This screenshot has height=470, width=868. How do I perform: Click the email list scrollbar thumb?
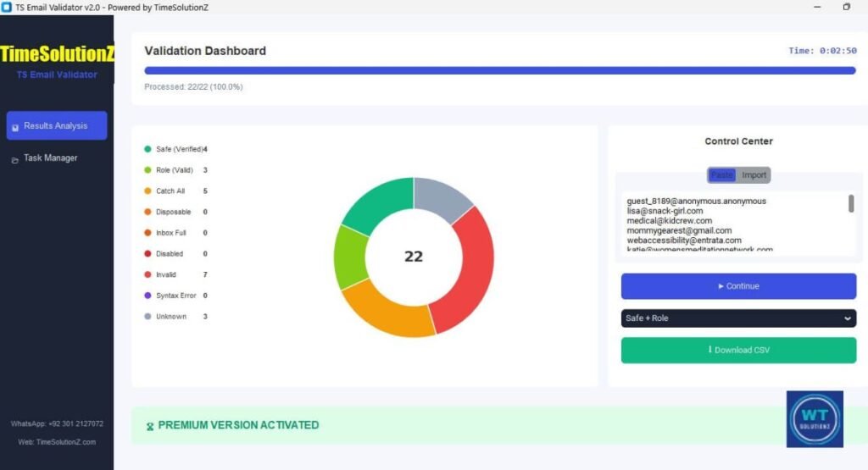pyautogui.click(x=851, y=203)
